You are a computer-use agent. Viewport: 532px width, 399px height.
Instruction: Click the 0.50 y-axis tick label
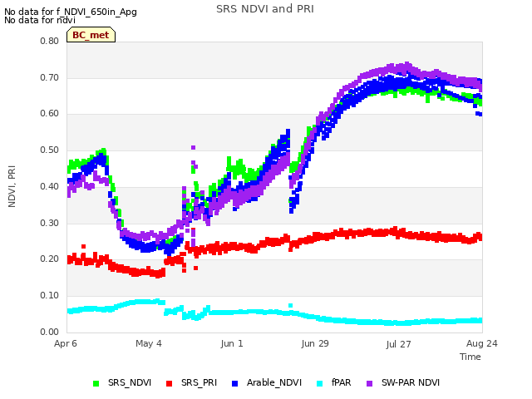pos(50,150)
